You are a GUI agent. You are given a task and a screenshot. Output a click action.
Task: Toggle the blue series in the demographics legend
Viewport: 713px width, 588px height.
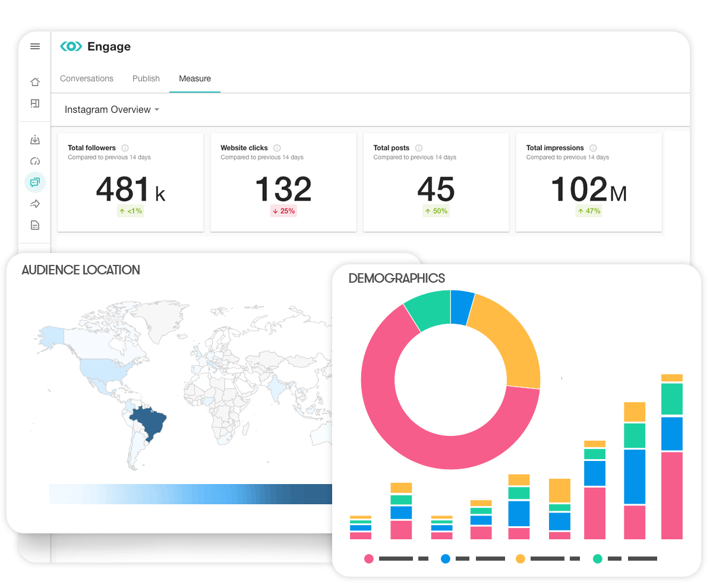(x=445, y=559)
